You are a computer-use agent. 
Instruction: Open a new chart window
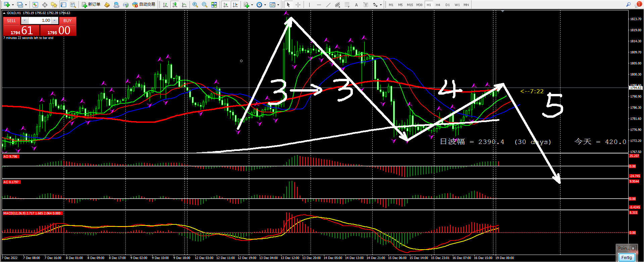[x=7, y=5]
